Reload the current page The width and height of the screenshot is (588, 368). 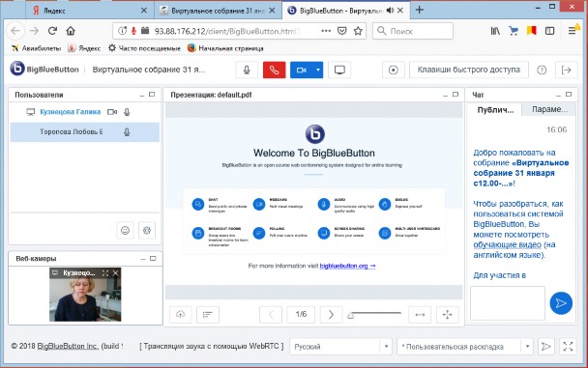click(x=52, y=31)
